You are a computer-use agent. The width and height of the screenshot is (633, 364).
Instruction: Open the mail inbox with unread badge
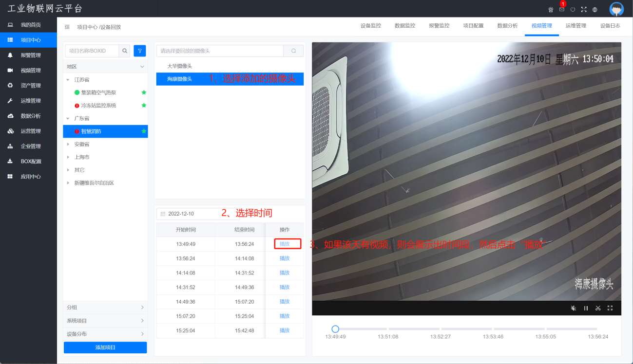coord(562,9)
